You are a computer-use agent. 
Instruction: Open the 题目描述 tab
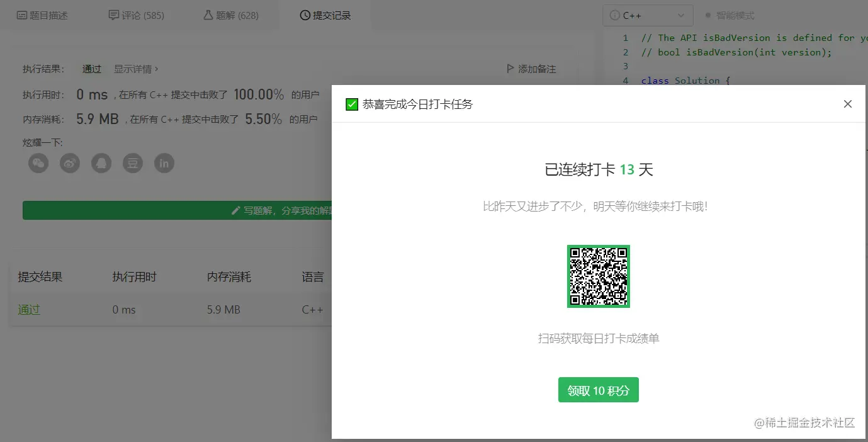(x=42, y=15)
